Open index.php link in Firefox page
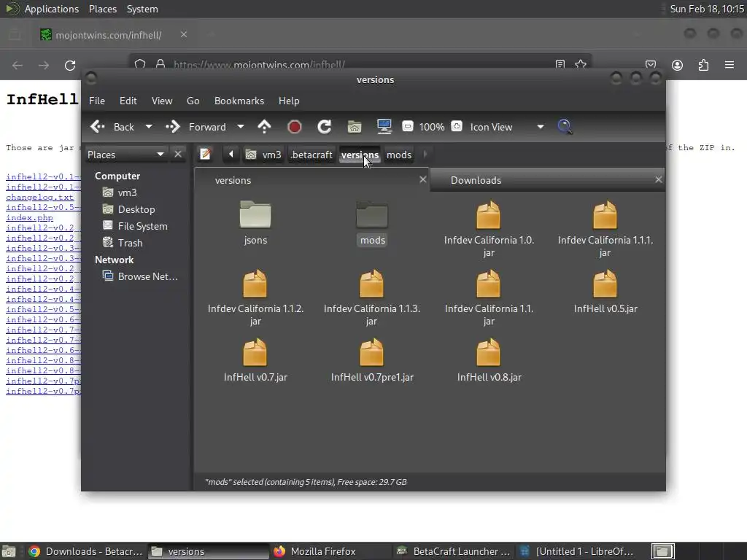This screenshot has height=560, width=747. pyautogui.click(x=29, y=217)
